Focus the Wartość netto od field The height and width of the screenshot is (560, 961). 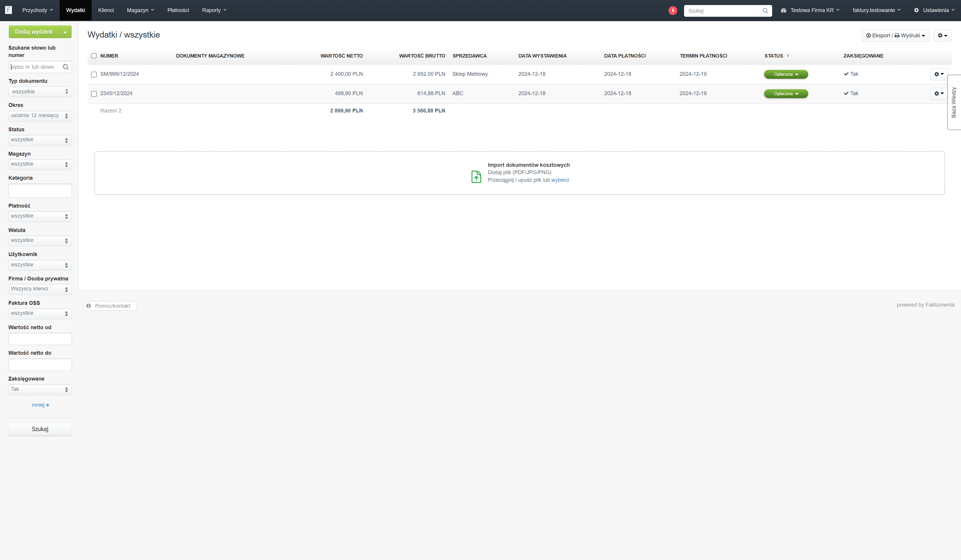point(40,339)
